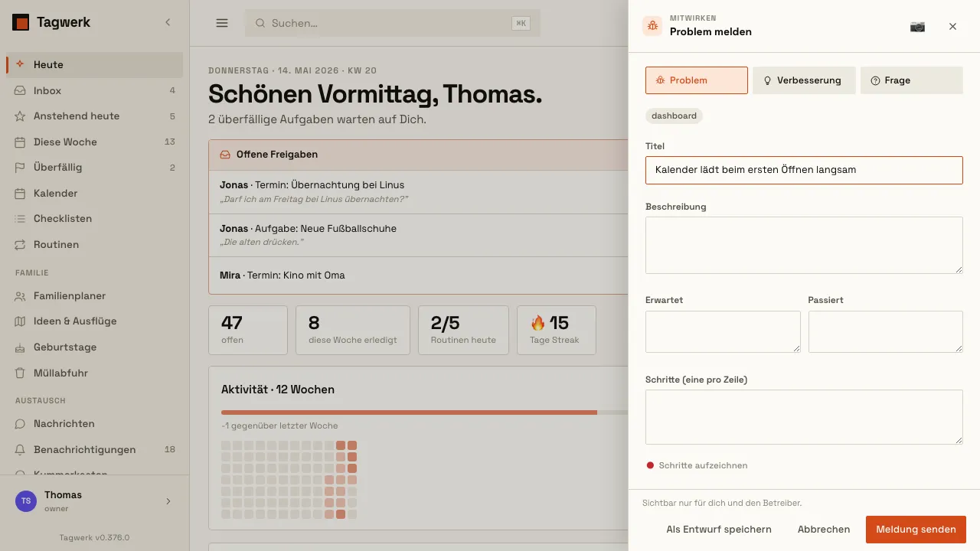The width and height of the screenshot is (980, 551).
Task: Click the TS avatar circle
Action: 26,501
